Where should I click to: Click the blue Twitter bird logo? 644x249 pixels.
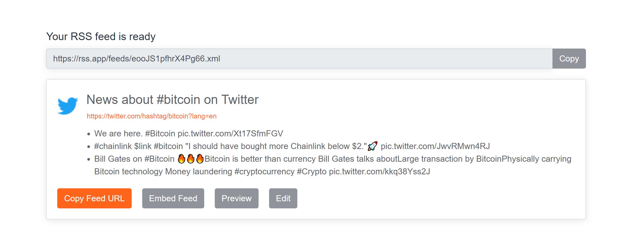pos(68,106)
